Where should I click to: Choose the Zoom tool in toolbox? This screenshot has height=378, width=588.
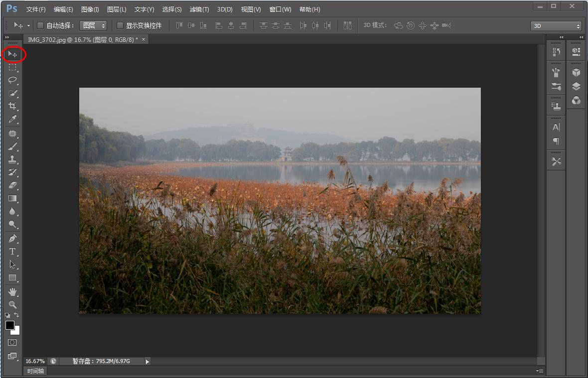click(13, 305)
